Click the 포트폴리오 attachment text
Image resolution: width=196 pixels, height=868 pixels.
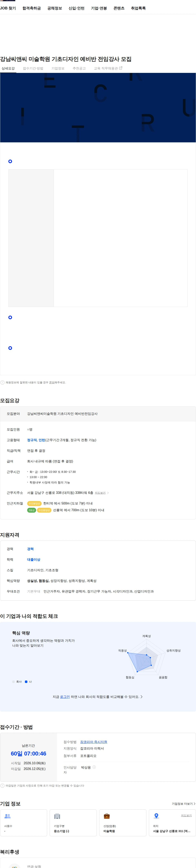pos(88,756)
